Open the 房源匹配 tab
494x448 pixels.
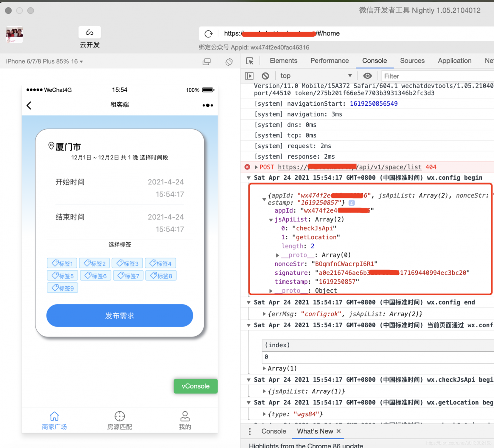[120, 421]
